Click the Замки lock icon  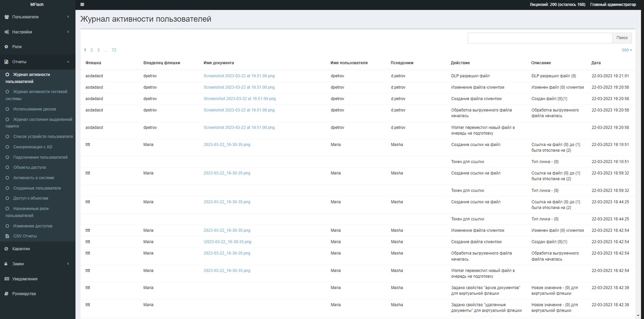[6, 264]
